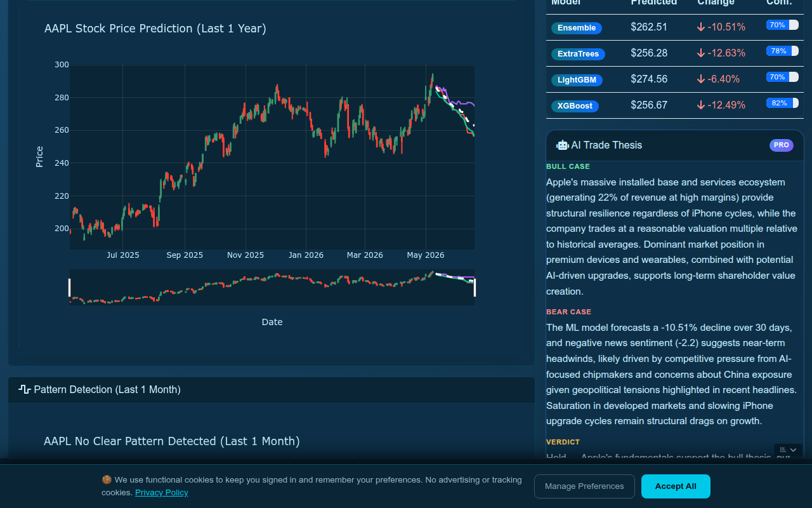Select the XGBoost model badge
Image resolution: width=812 pixels, height=508 pixels.
tap(575, 106)
